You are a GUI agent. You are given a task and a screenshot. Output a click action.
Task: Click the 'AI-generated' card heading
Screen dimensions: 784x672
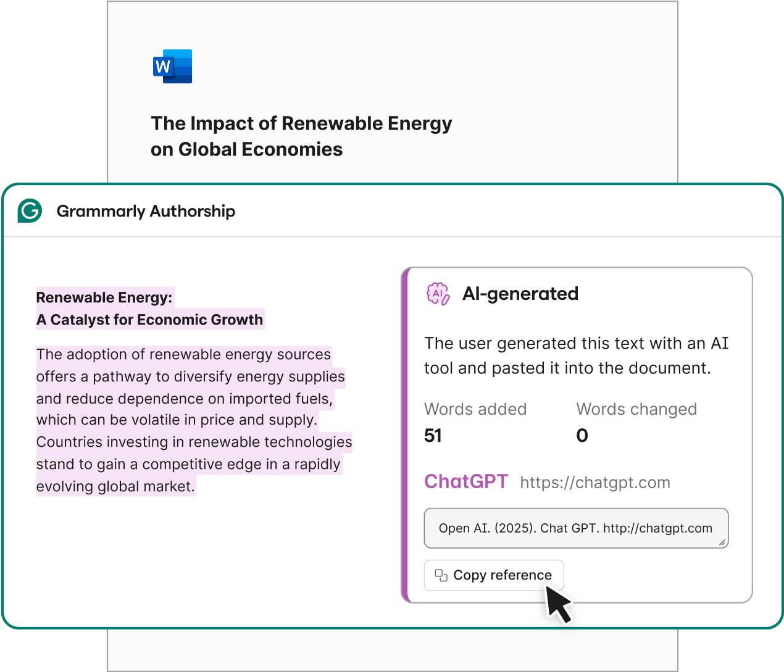[520, 294]
